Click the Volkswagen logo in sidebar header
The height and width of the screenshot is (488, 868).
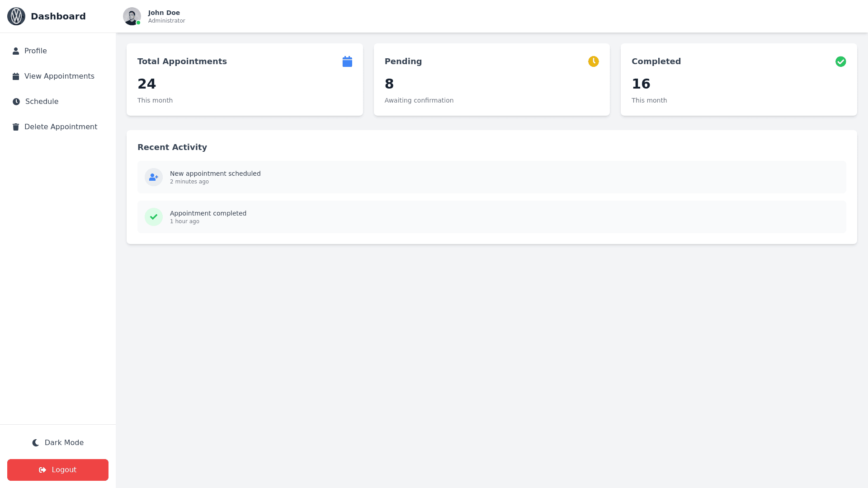pyautogui.click(x=16, y=16)
